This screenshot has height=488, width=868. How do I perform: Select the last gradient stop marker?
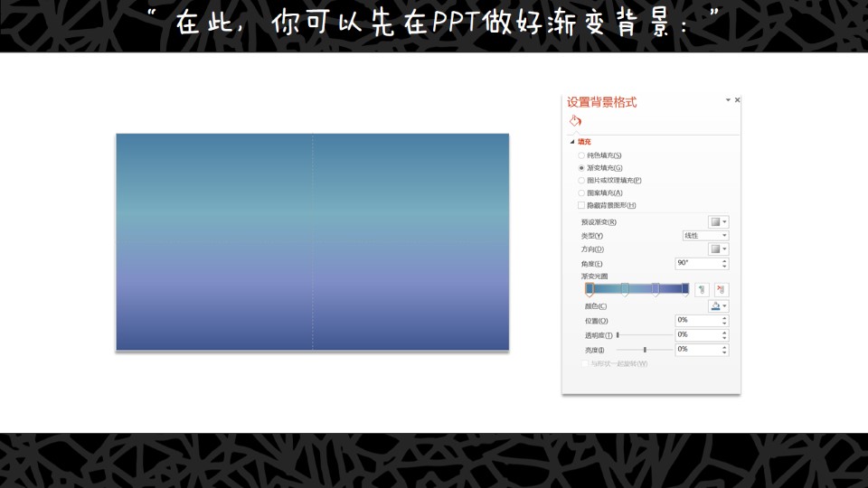coord(685,289)
